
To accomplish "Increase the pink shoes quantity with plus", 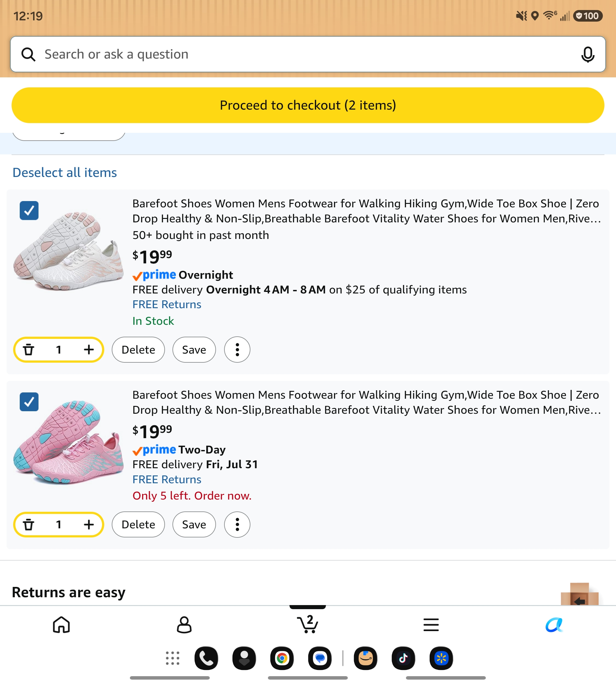I will pyautogui.click(x=89, y=524).
